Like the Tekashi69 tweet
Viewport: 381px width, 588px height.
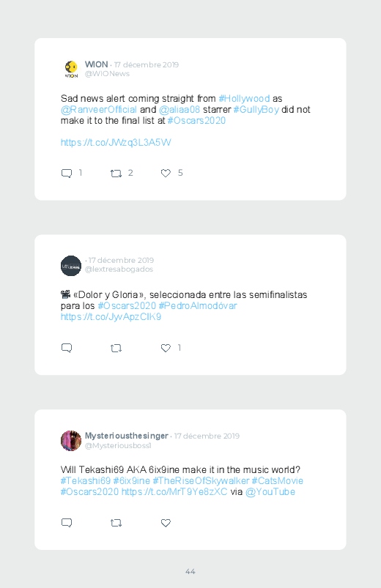[166, 523]
